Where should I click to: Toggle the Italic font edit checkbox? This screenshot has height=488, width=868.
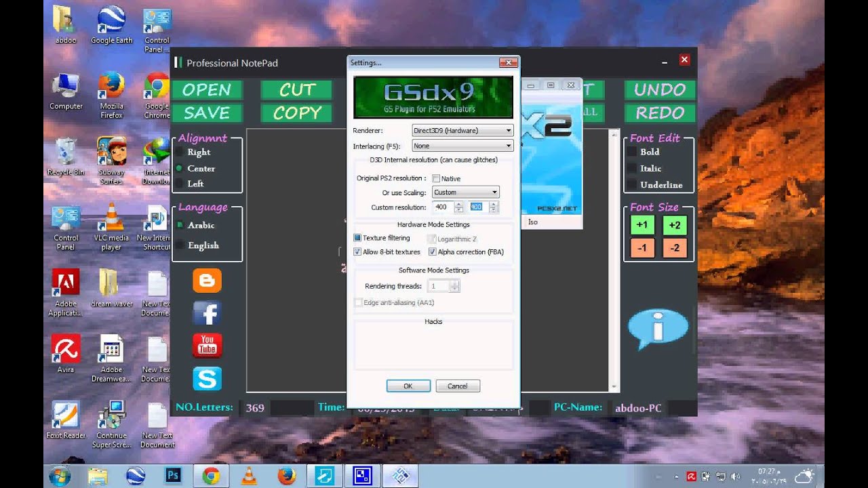(x=631, y=168)
